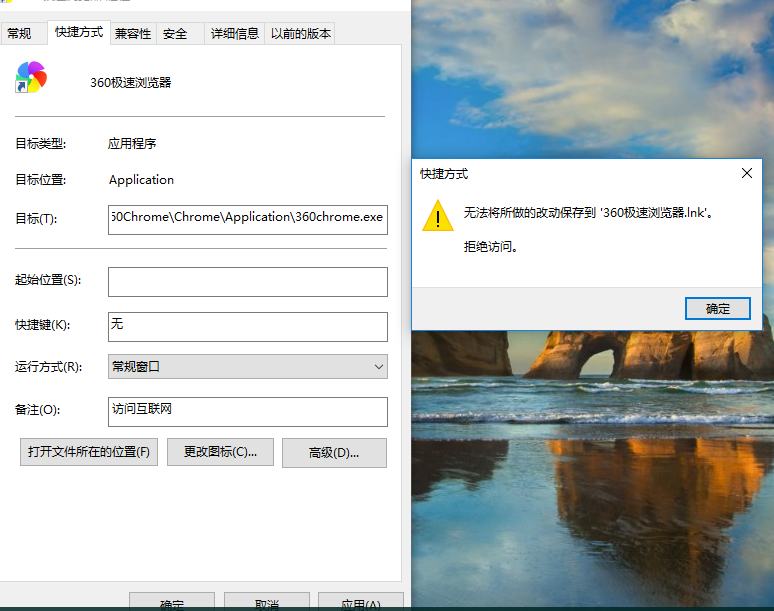Screen dimensions: 774x611
Task: Open the 详细信息 tab
Action: [x=234, y=34]
